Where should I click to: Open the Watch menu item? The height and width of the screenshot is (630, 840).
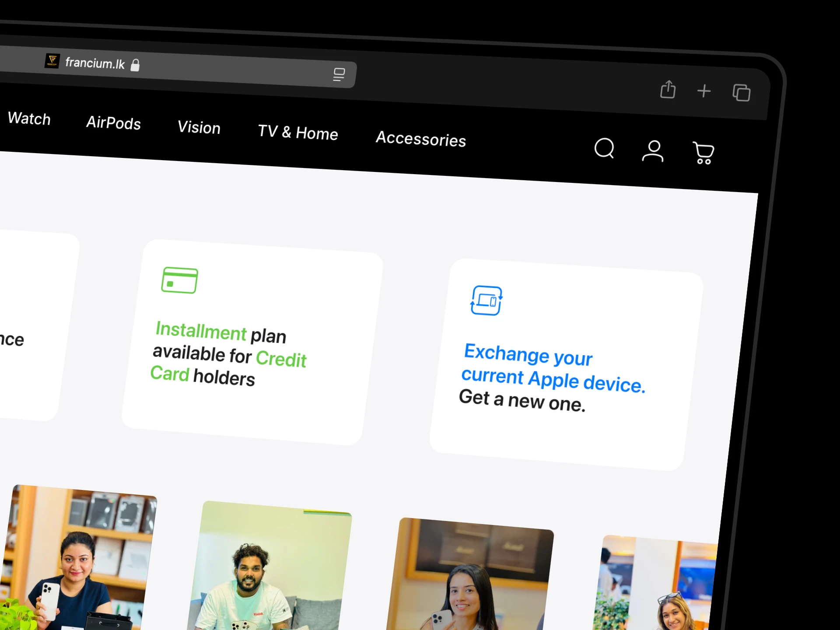click(29, 119)
